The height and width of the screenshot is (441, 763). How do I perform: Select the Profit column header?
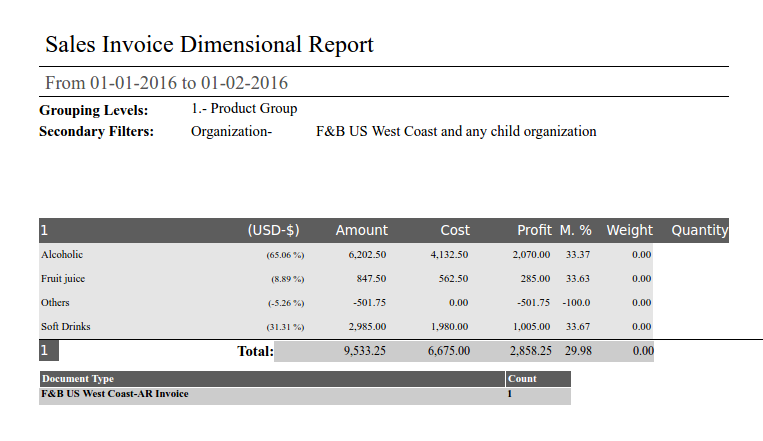(x=534, y=230)
